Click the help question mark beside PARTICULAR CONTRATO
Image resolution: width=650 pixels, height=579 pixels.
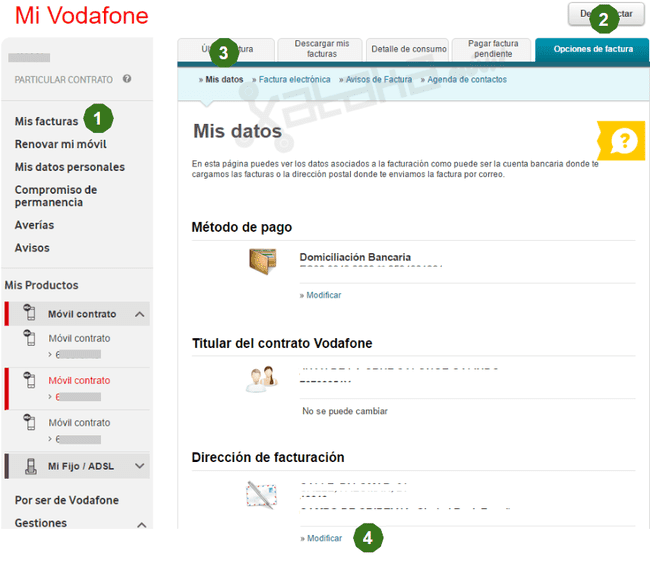pos(127,79)
